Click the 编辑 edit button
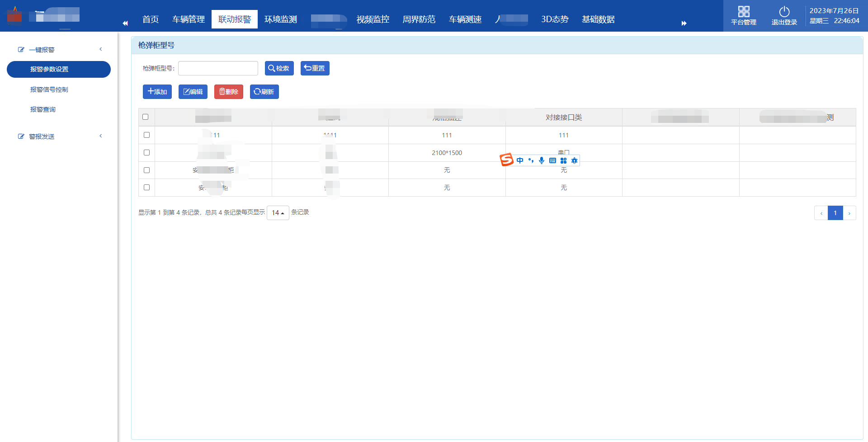This screenshot has height=442, width=868. click(x=193, y=92)
